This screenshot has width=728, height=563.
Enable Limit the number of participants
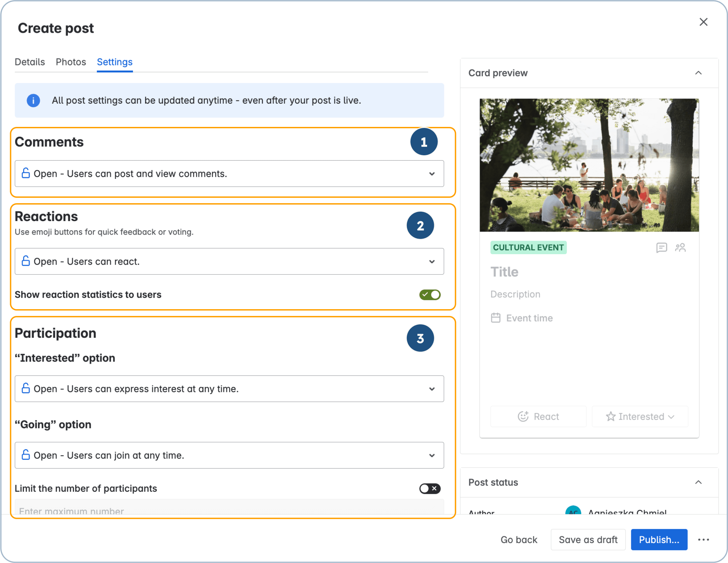[430, 488]
